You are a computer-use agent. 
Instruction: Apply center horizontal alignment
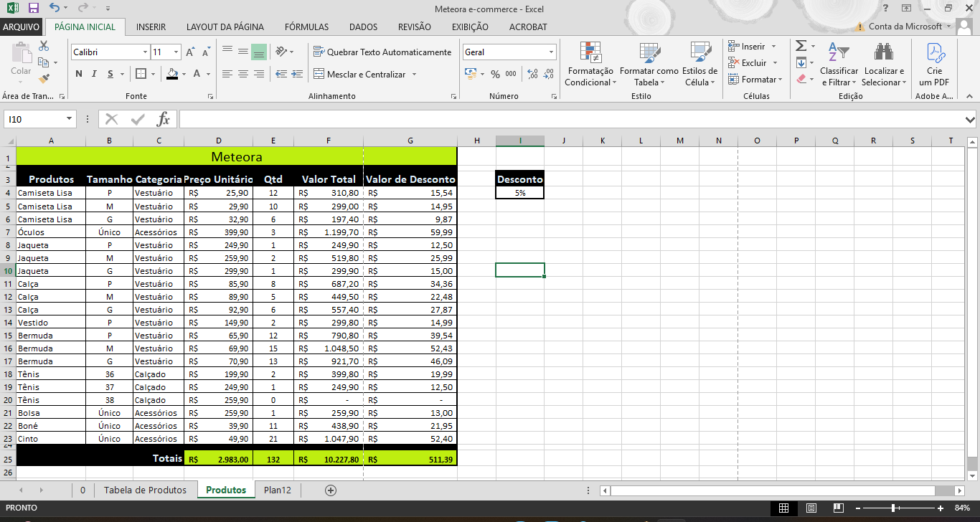(x=243, y=74)
